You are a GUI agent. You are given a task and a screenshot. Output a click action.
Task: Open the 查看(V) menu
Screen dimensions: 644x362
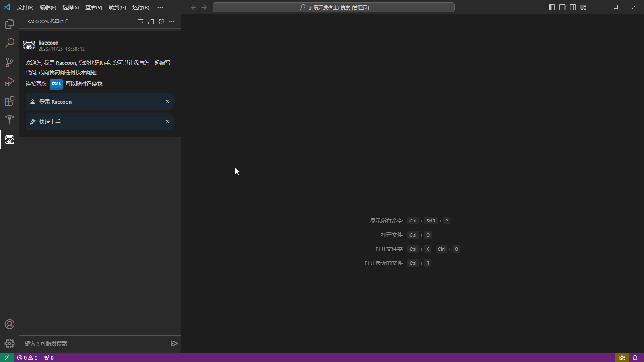click(94, 7)
